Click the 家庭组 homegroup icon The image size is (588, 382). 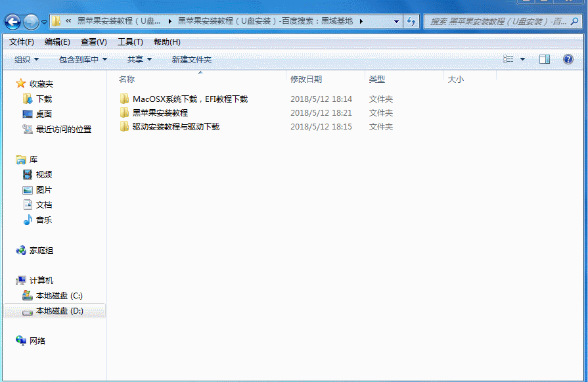coord(21,251)
